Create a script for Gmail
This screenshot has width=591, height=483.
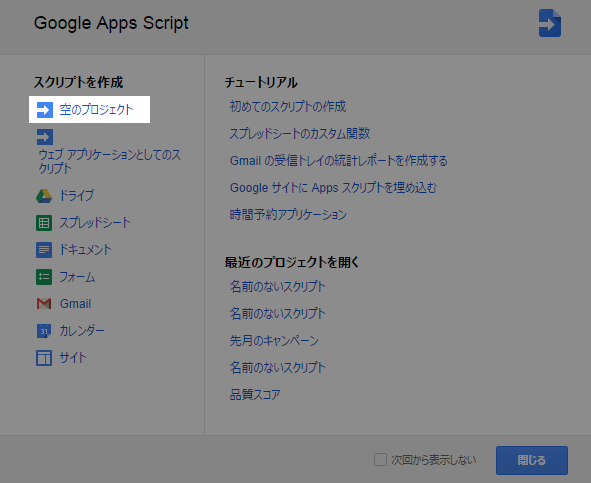[x=75, y=304]
